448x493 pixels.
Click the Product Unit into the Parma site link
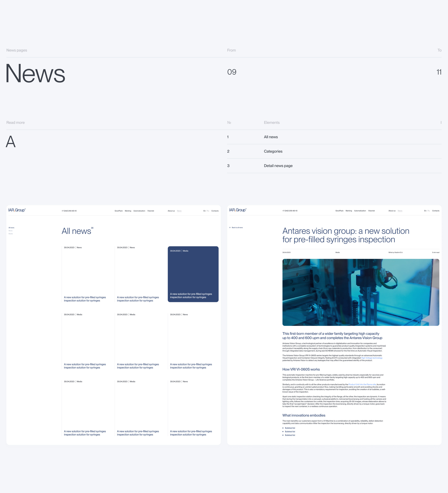(362, 384)
